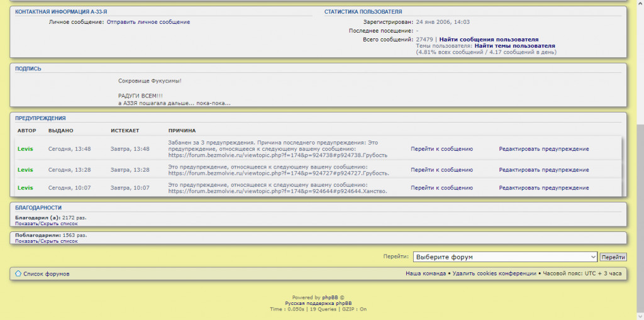
Task: Toggle the list under Благодарил (а)
Action: point(47,223)
